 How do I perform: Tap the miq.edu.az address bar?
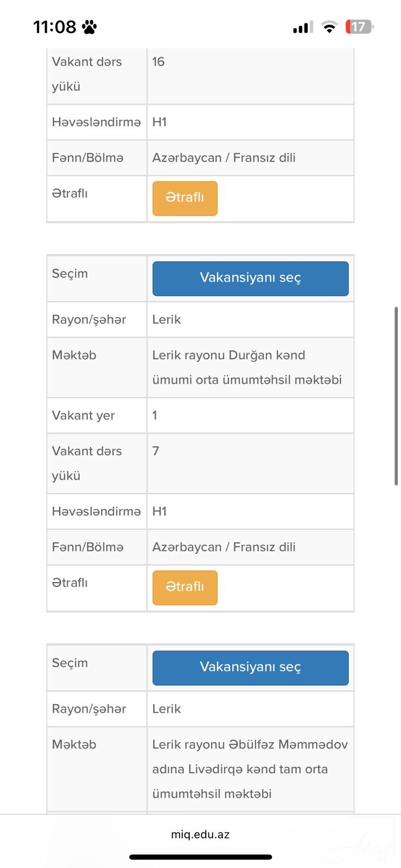pos(200,834)
